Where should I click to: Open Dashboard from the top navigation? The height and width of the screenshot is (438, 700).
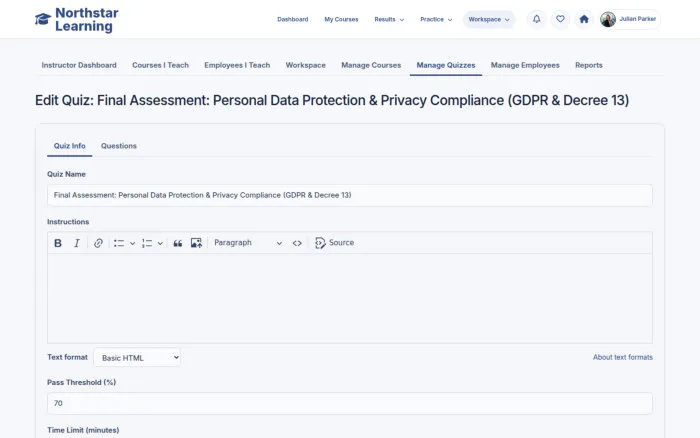pos(292,19)
